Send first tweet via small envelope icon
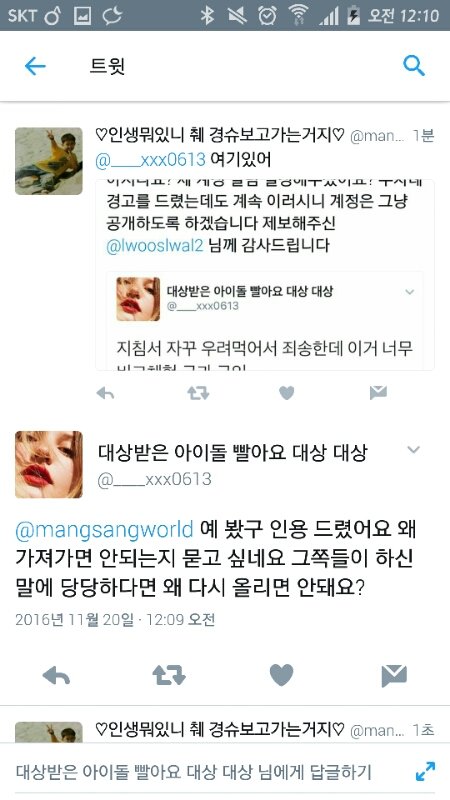 (378, 392)
